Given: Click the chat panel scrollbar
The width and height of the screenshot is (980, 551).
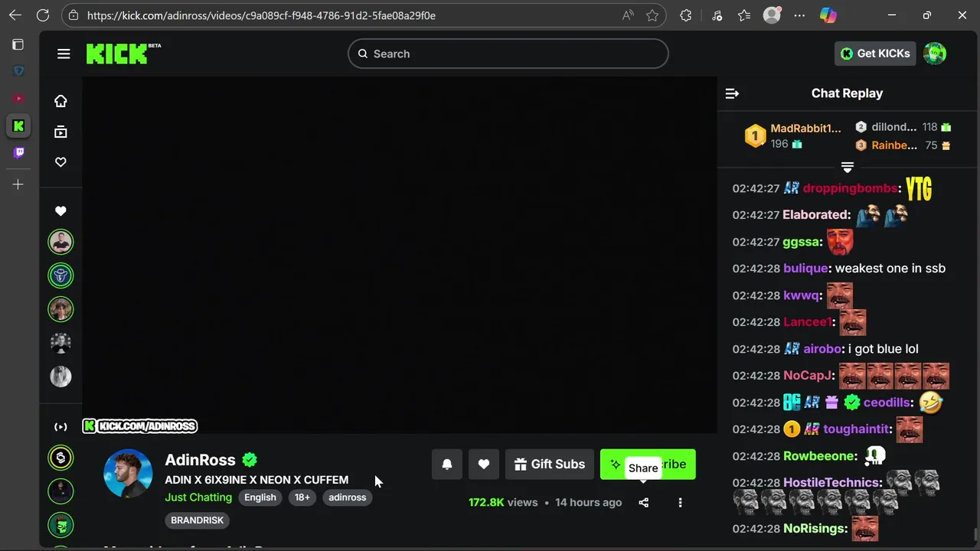Looking at the screenshot, I should 975,534.
